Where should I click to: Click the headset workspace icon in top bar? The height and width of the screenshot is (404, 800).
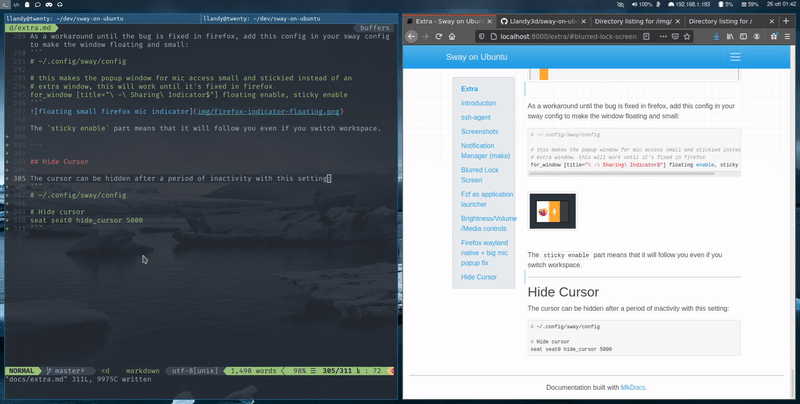[x=60, y=4]
